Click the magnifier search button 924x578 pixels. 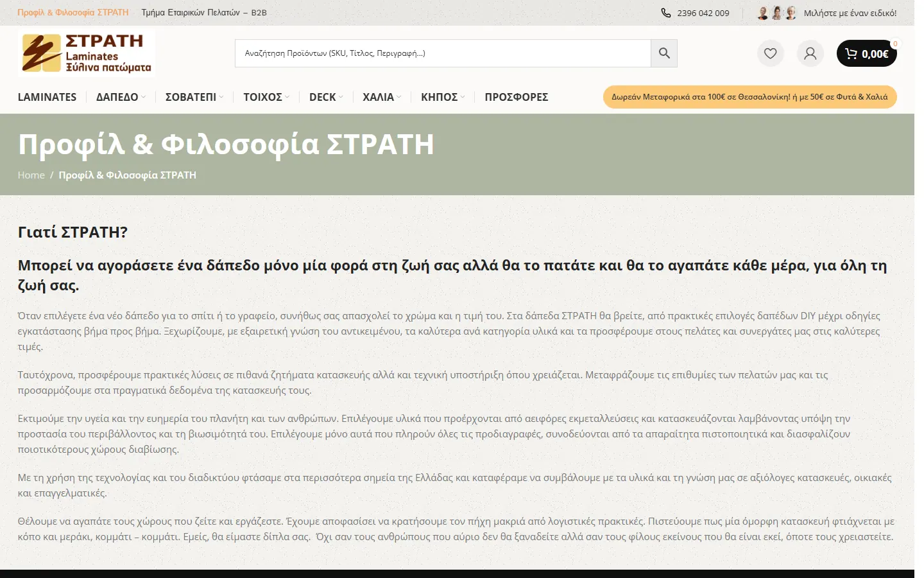(664, 53)
